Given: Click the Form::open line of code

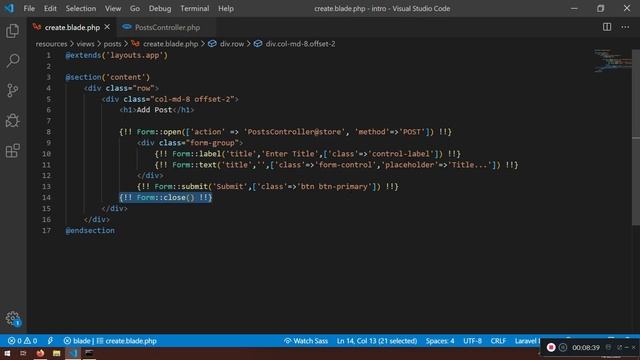Looking at the screenshot, I should pyautogui.click(x=285, y=132).
